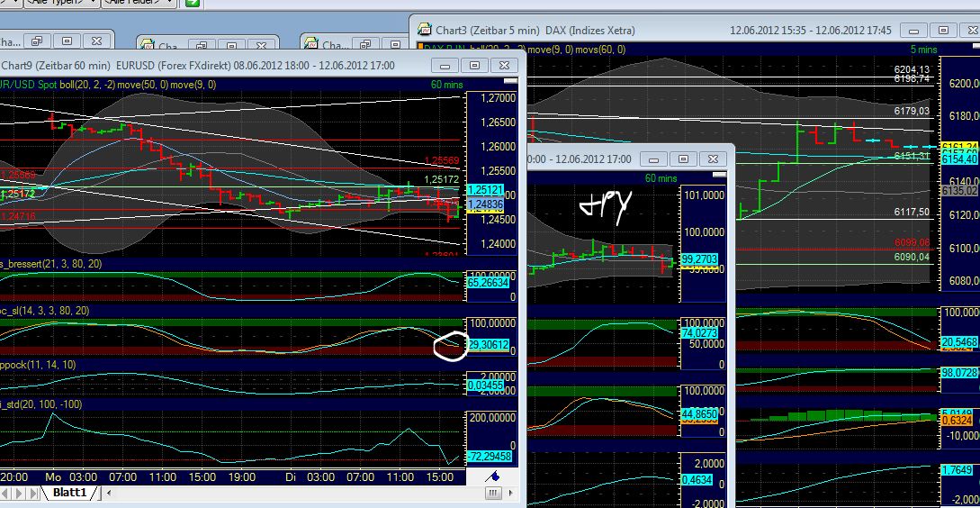Click level label 6117,50 in DAX chart
The image size is (980, 508).
(x=912, y=212)
